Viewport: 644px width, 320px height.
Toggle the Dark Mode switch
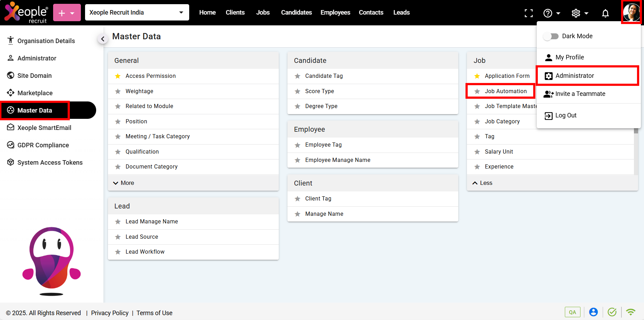click(551, 36)
